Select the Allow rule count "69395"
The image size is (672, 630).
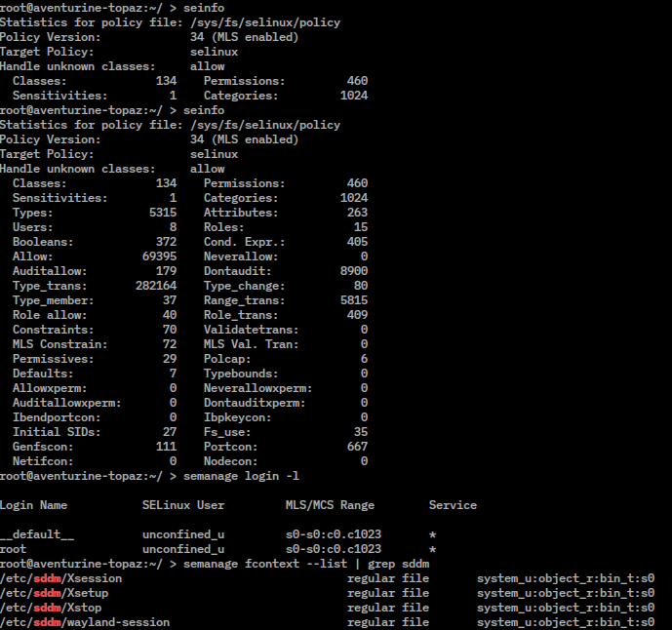click(x=159, y=256)
